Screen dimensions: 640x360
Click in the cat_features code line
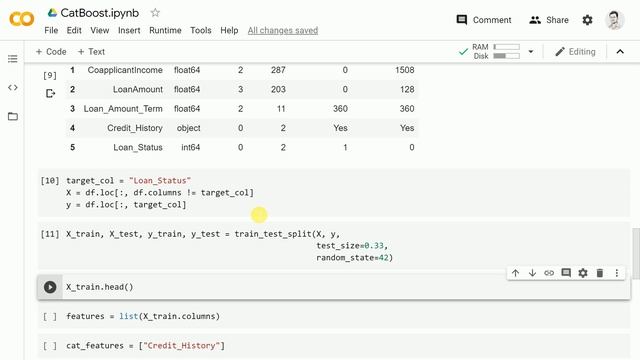(x=145, y=346)
